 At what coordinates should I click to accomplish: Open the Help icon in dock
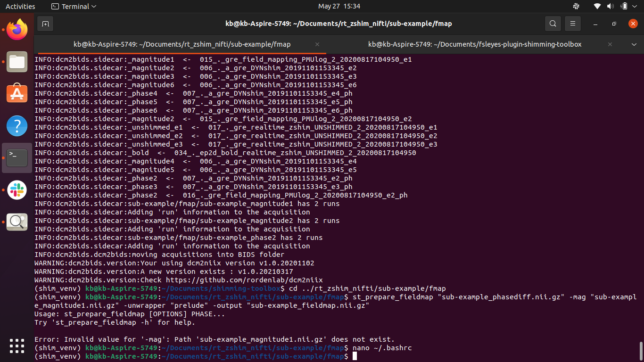click(x=17, y=126)
